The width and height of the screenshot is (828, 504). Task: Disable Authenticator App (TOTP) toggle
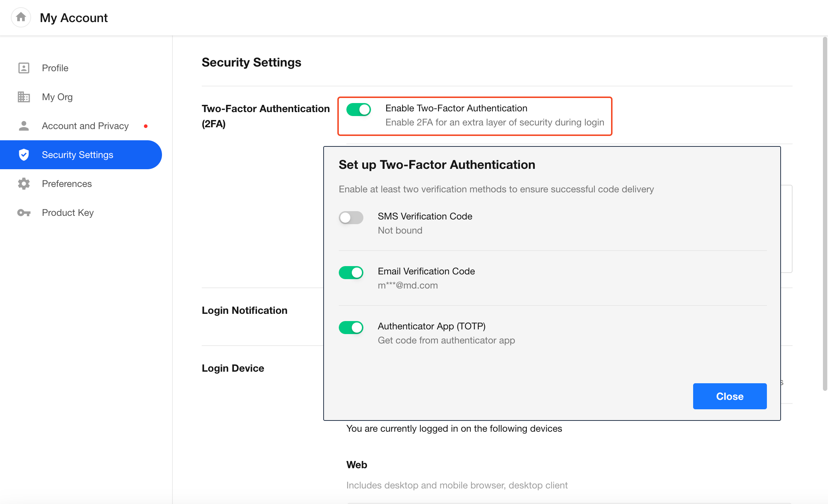(351, 328)
